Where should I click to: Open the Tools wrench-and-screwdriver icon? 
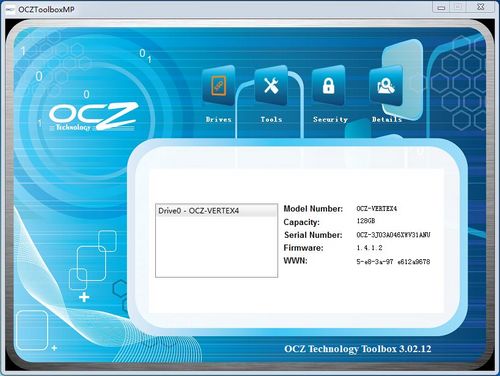(x=271, y=85)
